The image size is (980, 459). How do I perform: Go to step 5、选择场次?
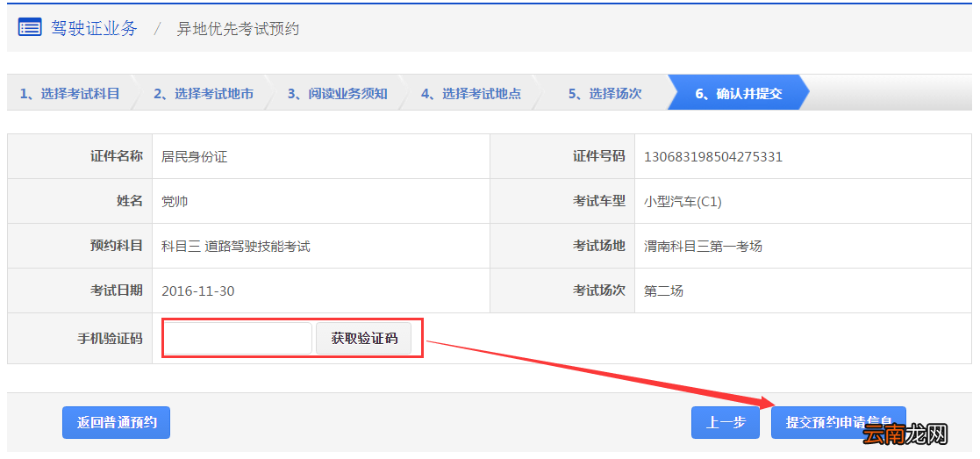pyautogui.click(x=605, y=94)
